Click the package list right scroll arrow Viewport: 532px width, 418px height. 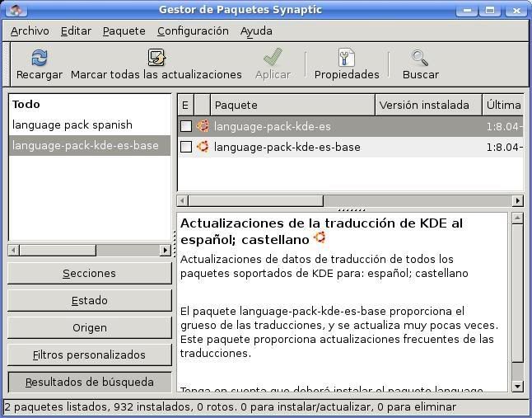click(x=517, y=200)
